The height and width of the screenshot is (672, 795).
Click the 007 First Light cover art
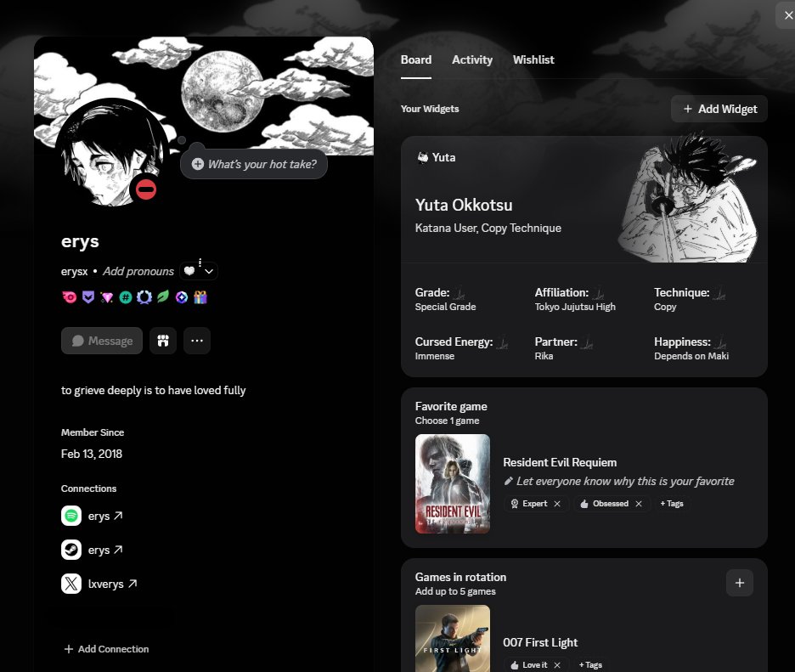[453, 639]
